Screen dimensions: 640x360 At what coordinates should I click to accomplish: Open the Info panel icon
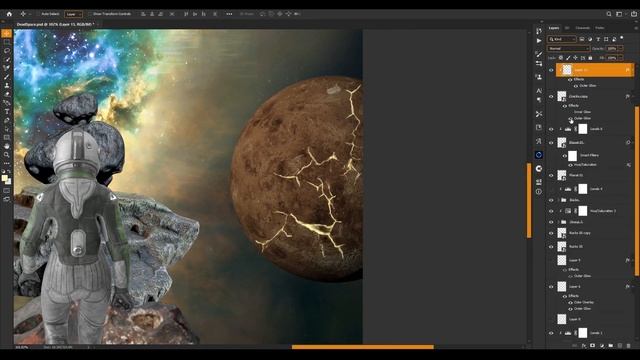click(539, 191)
